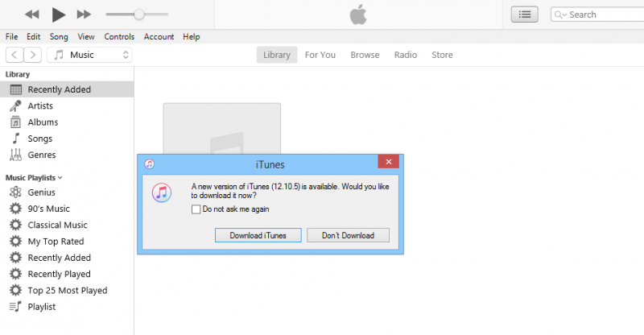Viewport: 644px width, 335px height.
Task: Open the Music media type dropdown
Action: click(x=89, y=55)
